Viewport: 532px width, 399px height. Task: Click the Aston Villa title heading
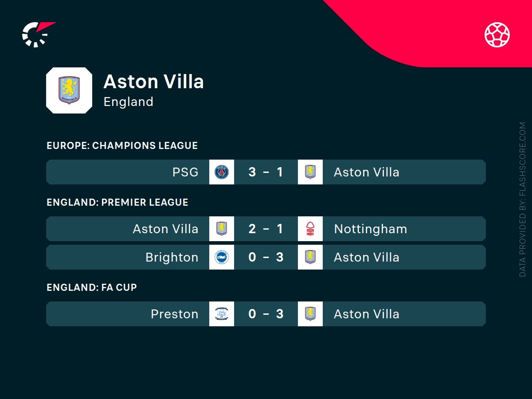tap(153, 82)
